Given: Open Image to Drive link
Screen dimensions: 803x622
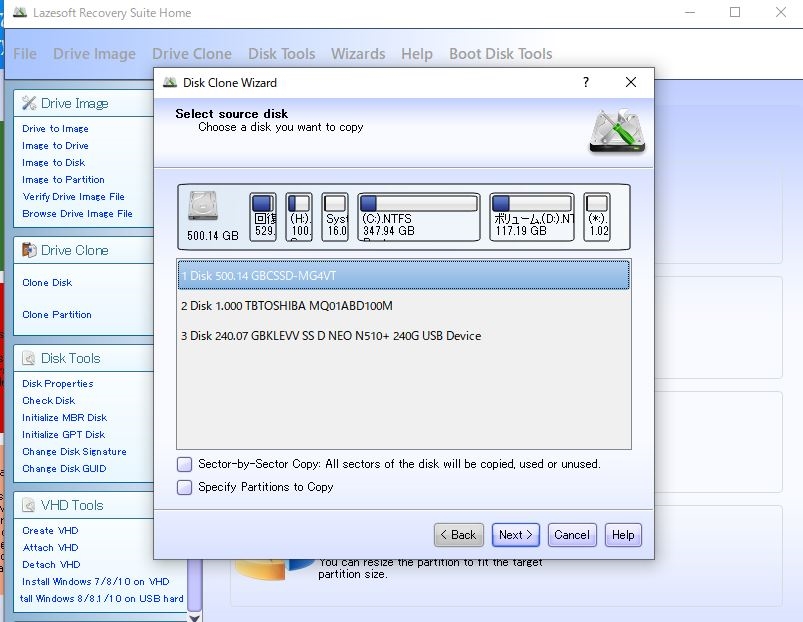Looking at the screenshot, I should click(x=55, y=145).
